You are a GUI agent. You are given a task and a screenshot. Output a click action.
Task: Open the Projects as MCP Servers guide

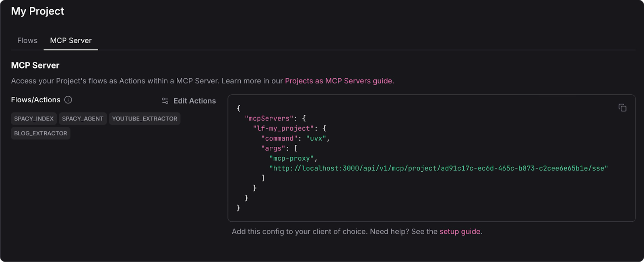(x=339, y=81)
